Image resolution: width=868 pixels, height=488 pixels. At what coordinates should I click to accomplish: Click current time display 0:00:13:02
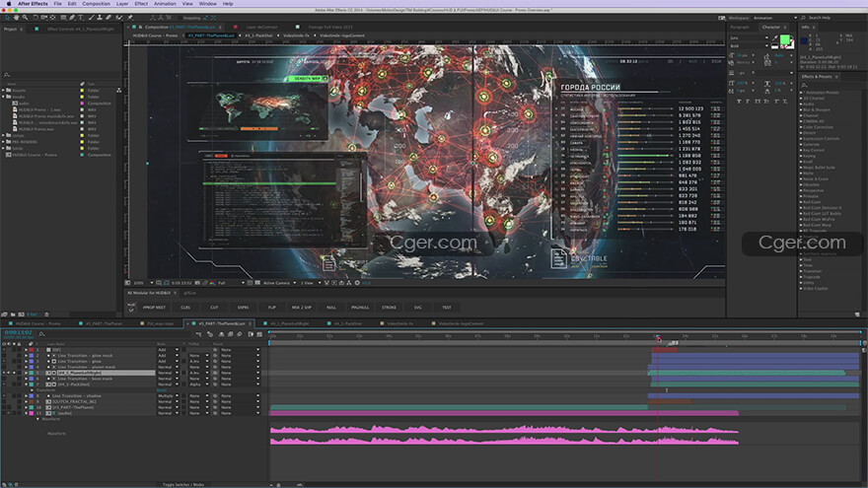pyautogui.click(x=19, y=332)
